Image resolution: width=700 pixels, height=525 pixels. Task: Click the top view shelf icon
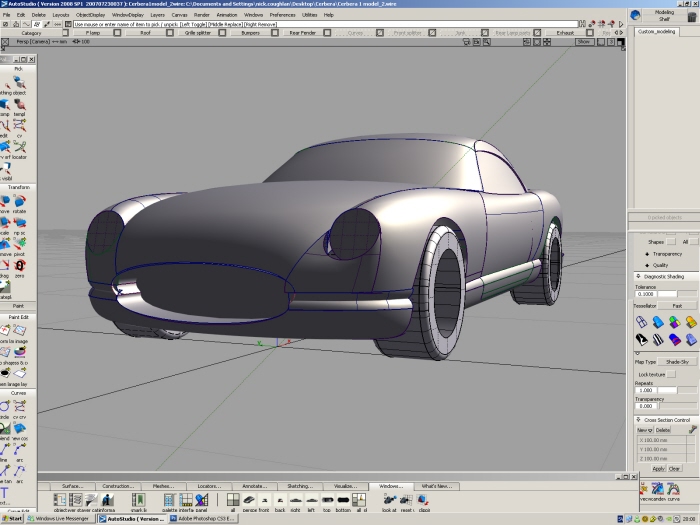328,498
